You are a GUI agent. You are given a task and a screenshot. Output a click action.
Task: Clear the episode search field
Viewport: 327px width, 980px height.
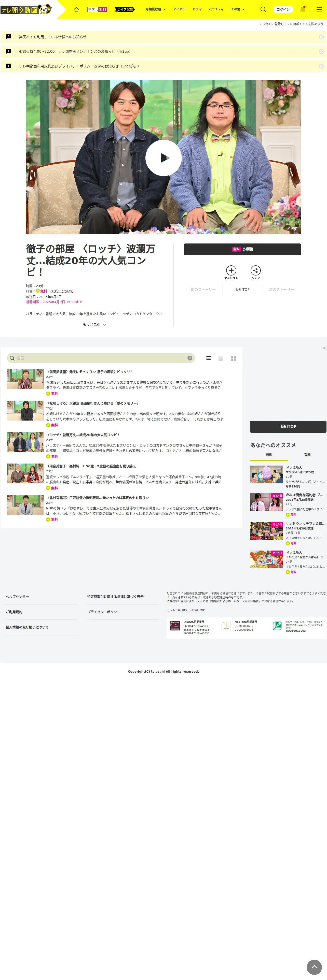pos(189,358)
